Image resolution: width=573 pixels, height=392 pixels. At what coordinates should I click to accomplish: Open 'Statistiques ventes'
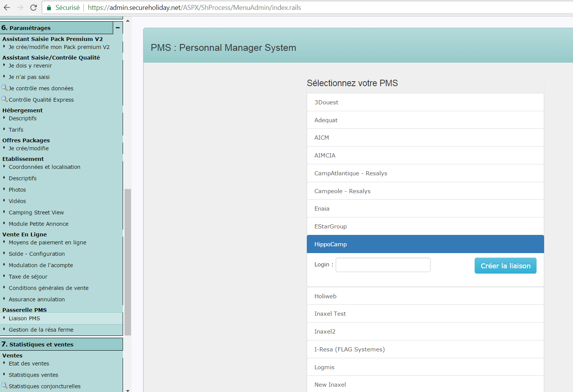click(33, 375)
